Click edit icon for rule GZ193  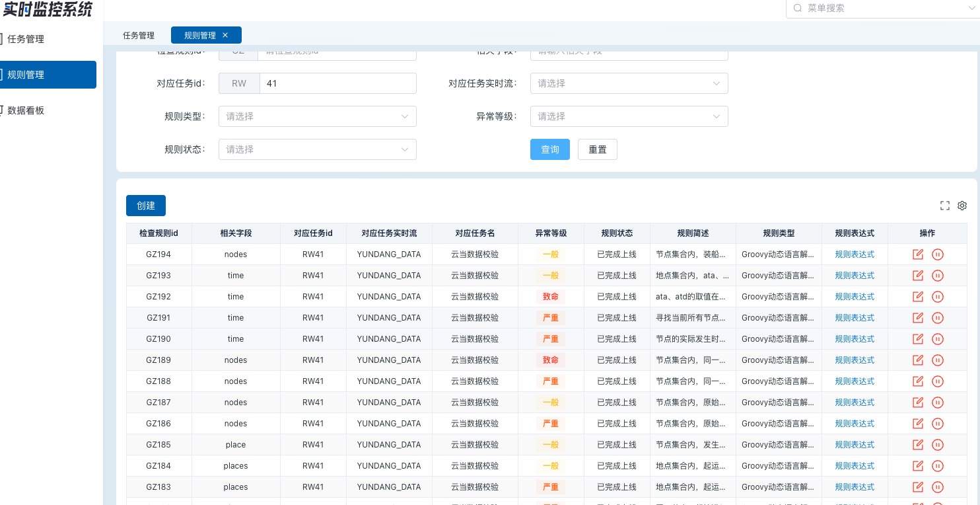917,276
